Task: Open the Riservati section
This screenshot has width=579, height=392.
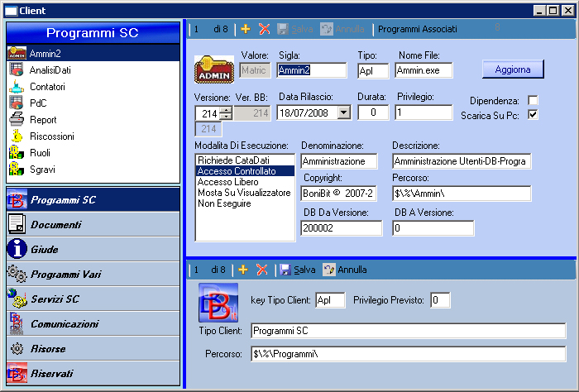Action: coord(93,373)
